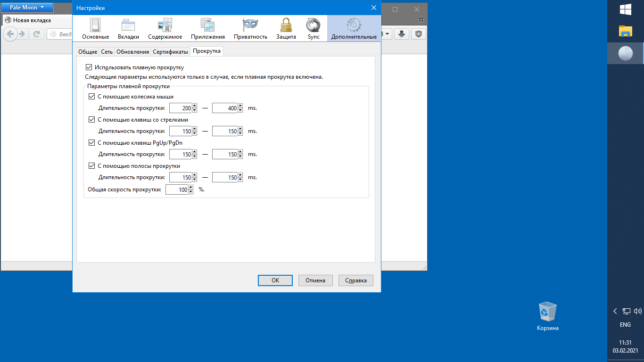
Task: Open the Вкладки settings category
Action: 128,29
